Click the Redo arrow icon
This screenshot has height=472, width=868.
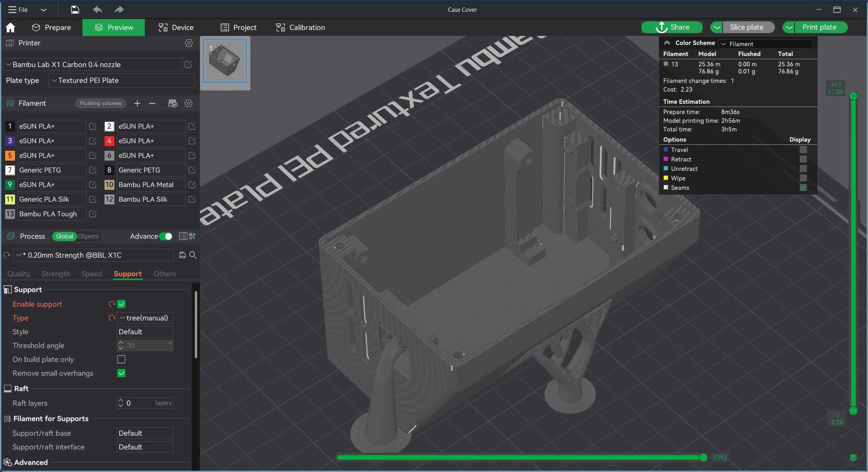click(119, 9)
